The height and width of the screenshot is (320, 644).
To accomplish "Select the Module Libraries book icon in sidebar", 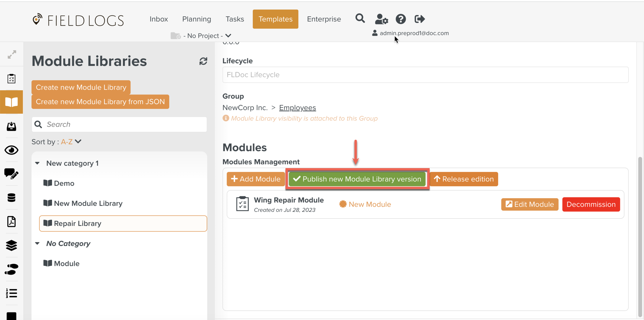I will tap(11, 102).
